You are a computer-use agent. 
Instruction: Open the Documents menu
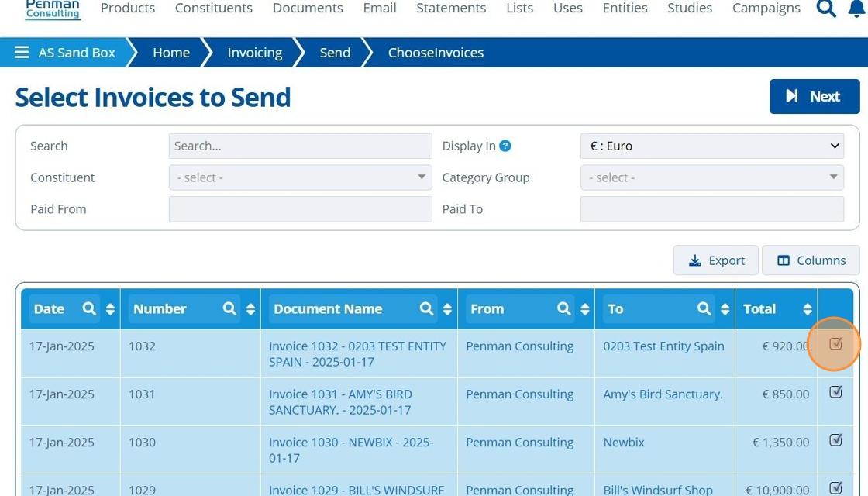pyautogui.click(x=308, y=9)
